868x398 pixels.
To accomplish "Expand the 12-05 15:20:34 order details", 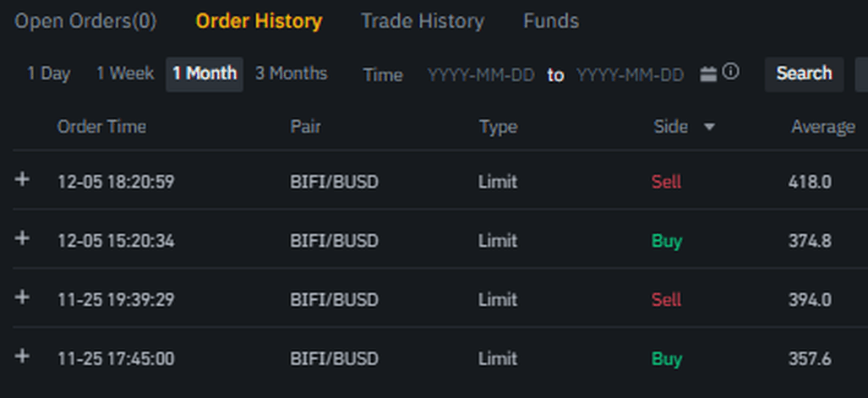I will 23,238.
